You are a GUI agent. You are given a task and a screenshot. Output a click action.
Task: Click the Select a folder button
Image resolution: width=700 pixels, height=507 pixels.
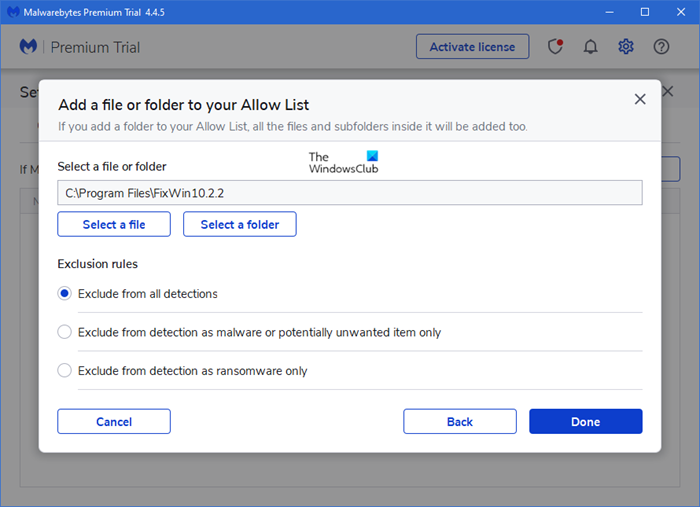(240, 225)
